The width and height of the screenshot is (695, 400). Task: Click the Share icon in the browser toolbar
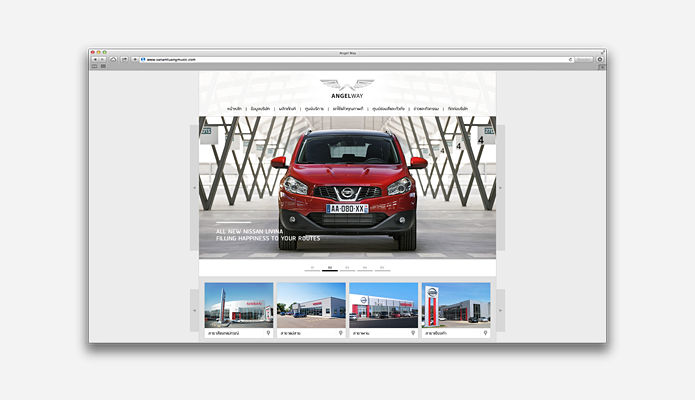tap(124, 59)
